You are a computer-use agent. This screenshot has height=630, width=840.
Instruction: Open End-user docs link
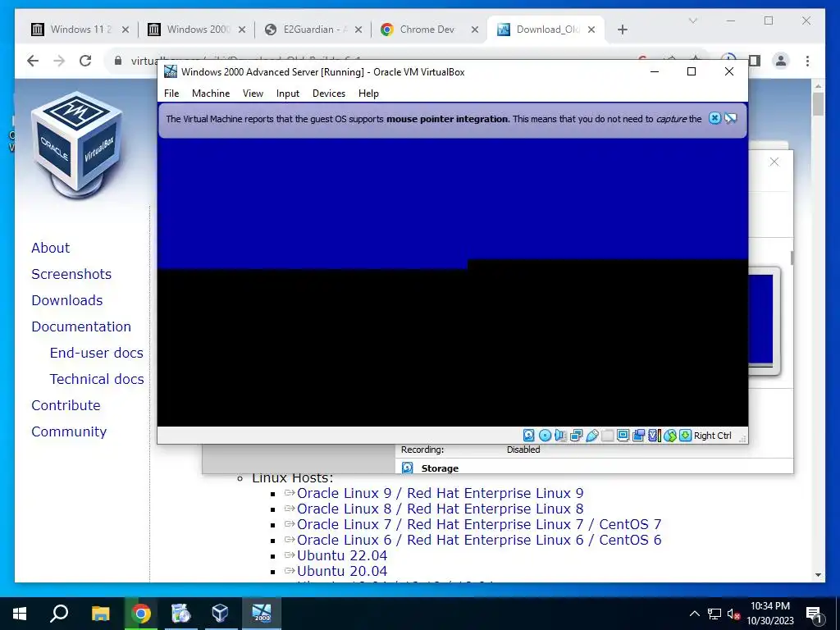tap(97, 353)
